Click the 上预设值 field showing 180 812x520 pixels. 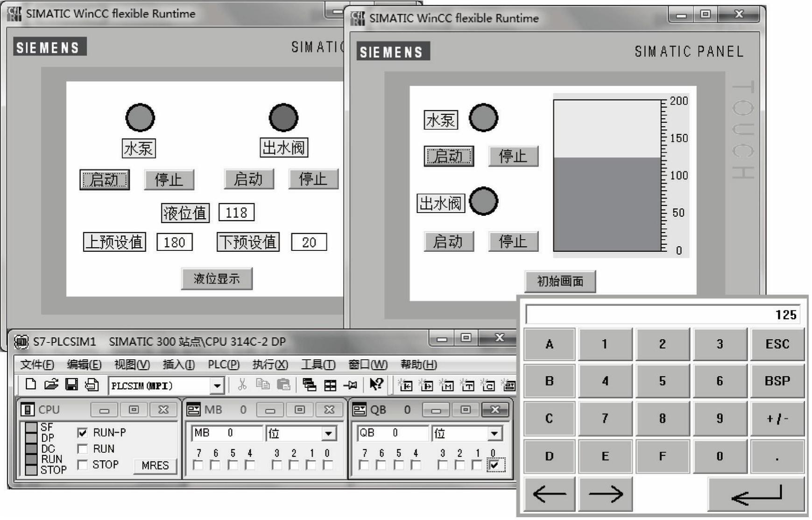tap(174, 242)
